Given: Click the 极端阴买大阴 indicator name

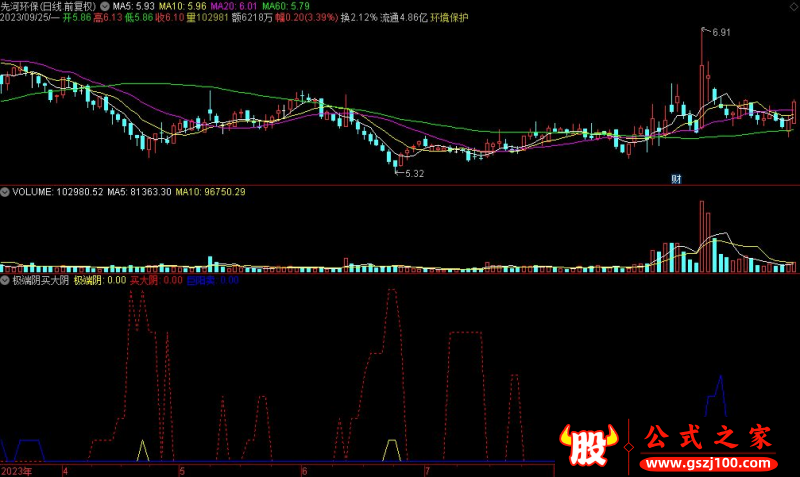Looking at the screenshot, I should pos(41,280).
